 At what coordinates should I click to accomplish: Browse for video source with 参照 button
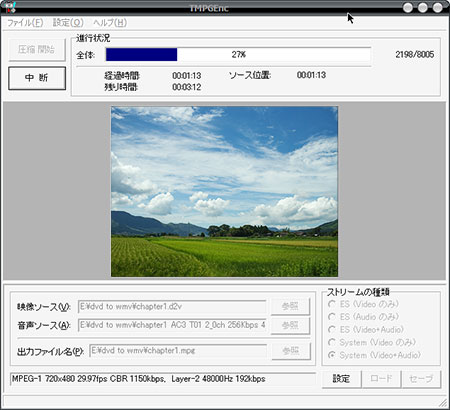click(290, 306)
